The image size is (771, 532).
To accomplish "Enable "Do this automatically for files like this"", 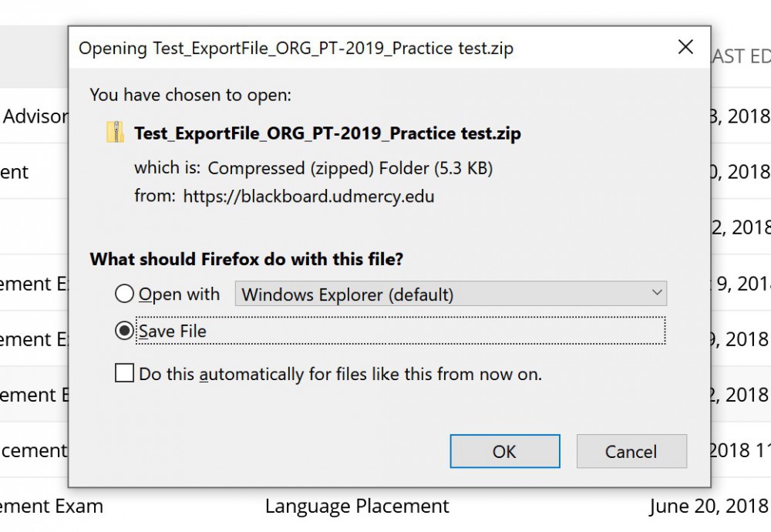I will (123, 373).
